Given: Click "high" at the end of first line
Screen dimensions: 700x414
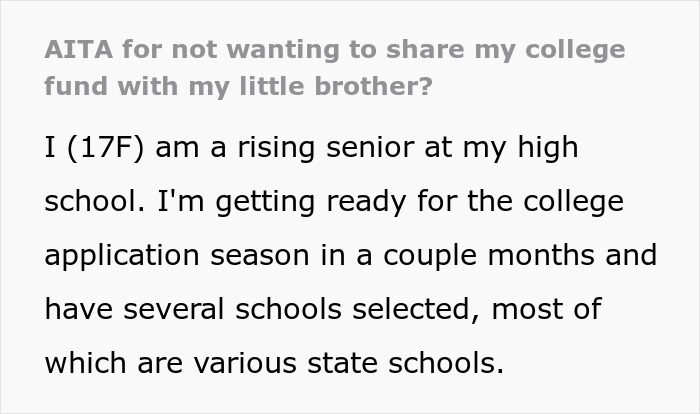Looking at the screenshot, I should 544,149.
